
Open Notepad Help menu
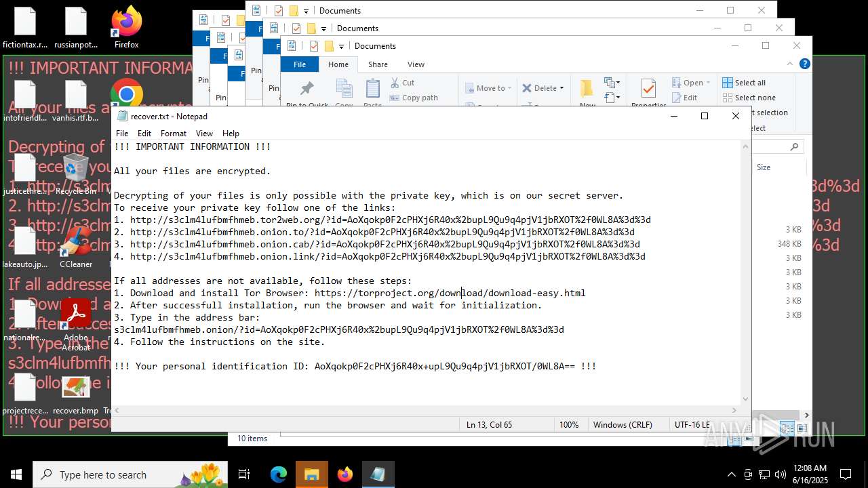231,134
